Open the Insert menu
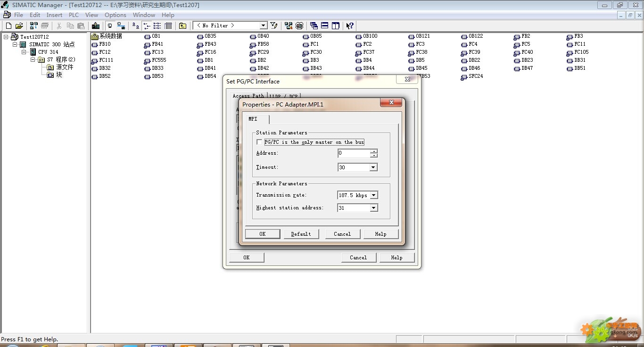Viewport: 644px width, 347px height. pos(54,15)
